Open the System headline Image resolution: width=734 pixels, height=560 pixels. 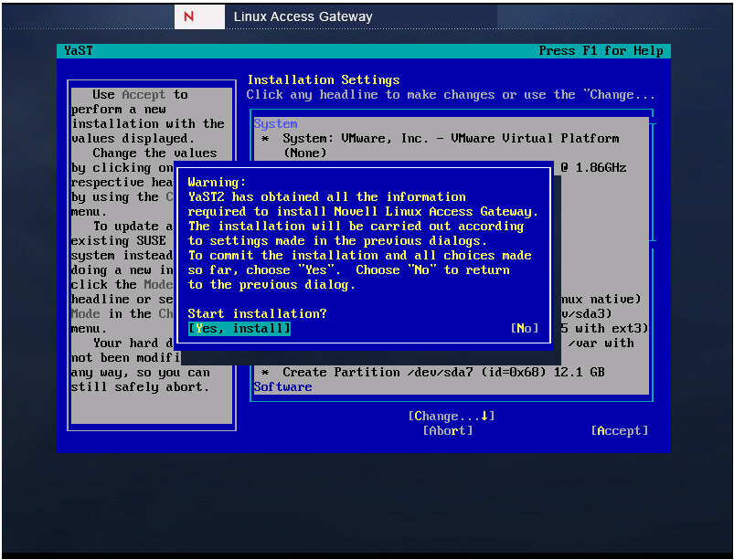coord(275,124)
